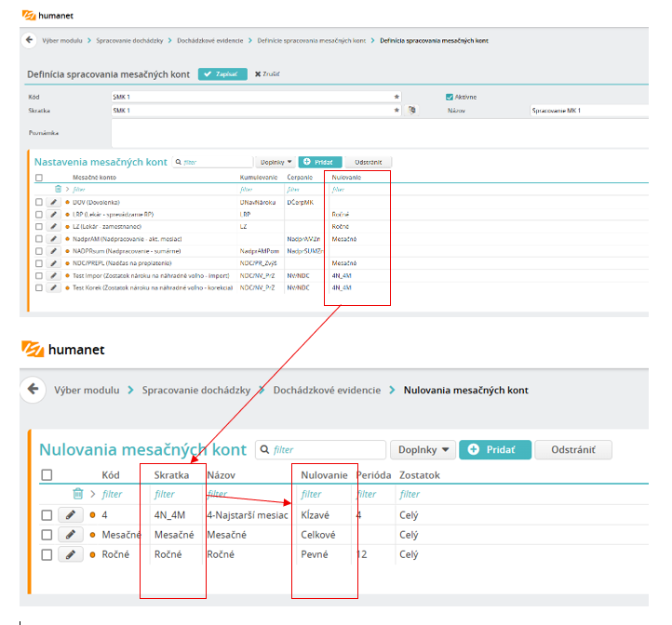Viewport: 672px width, 625px height.
Task: Click the Zapísať save button
Action: pyautogui.click(x=222, y=74)
